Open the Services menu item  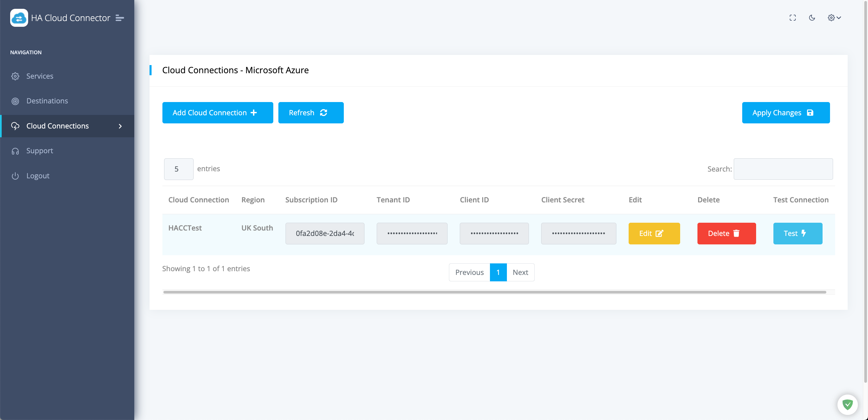(67, 76)
